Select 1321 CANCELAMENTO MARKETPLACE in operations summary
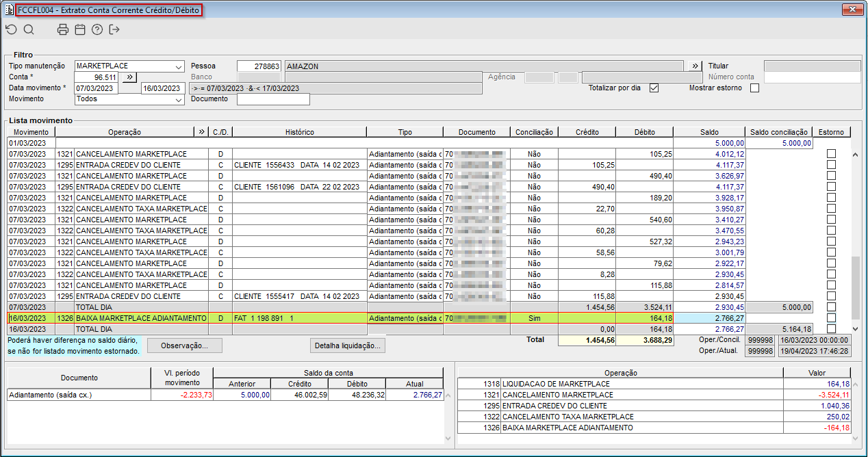The width and height of the screenshot is (868, 457). pyautogui.click(x=654, y=395)
